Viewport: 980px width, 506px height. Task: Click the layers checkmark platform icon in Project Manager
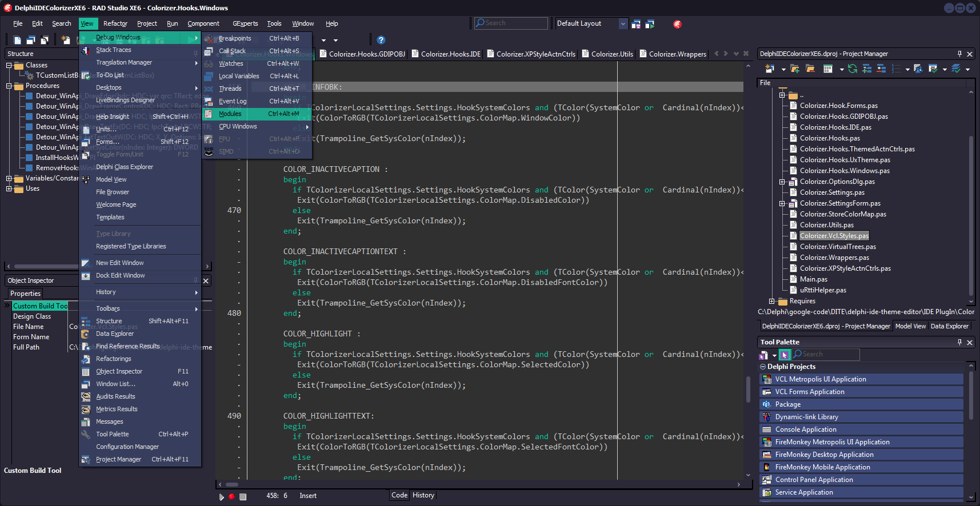click(955, 69)
